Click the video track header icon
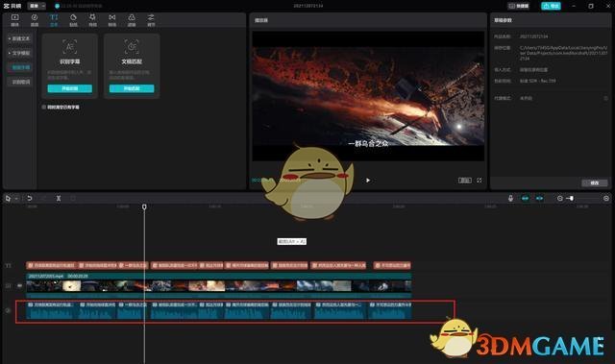Screen dimensions: 615x364 8,285
